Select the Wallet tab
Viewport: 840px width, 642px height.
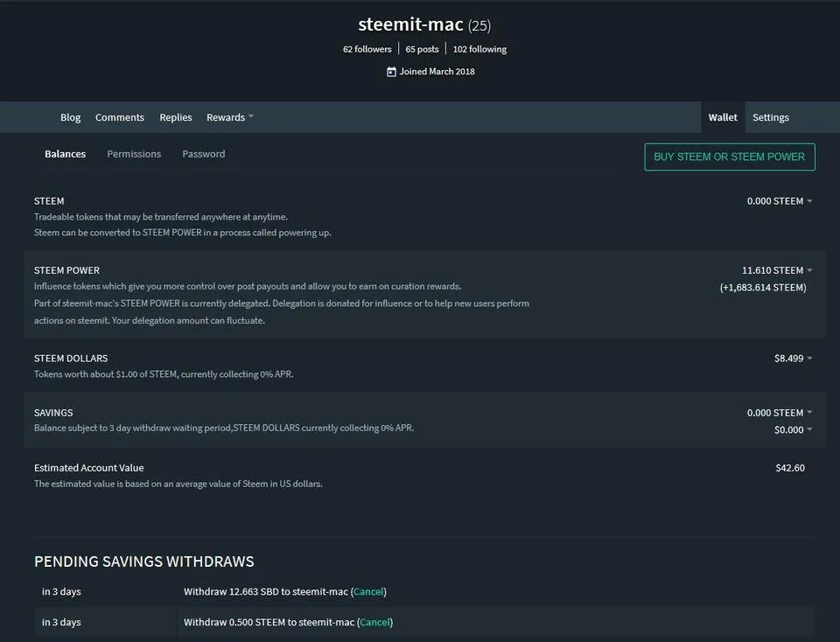click(x=723, y=117)
